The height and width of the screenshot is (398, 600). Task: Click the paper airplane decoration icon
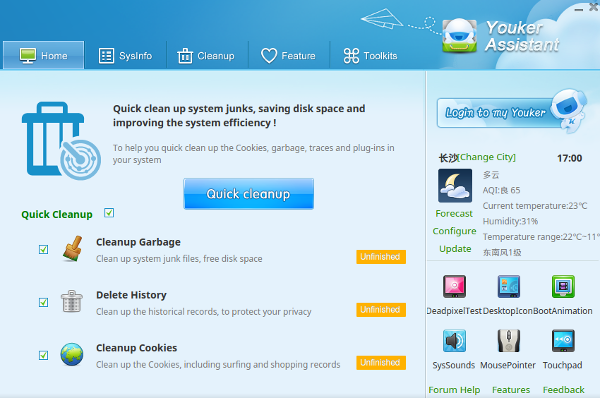(382, 18)
